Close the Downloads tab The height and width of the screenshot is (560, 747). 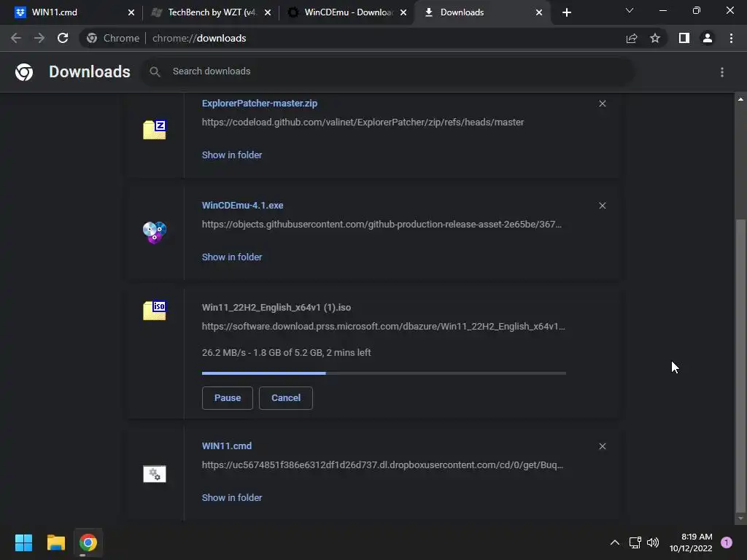pos(539,13)
